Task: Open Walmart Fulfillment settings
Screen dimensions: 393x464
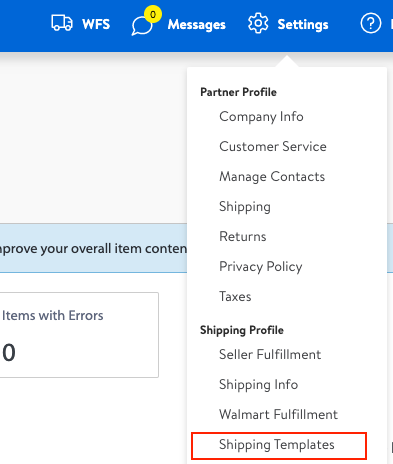Action: [x=278, y=414]
